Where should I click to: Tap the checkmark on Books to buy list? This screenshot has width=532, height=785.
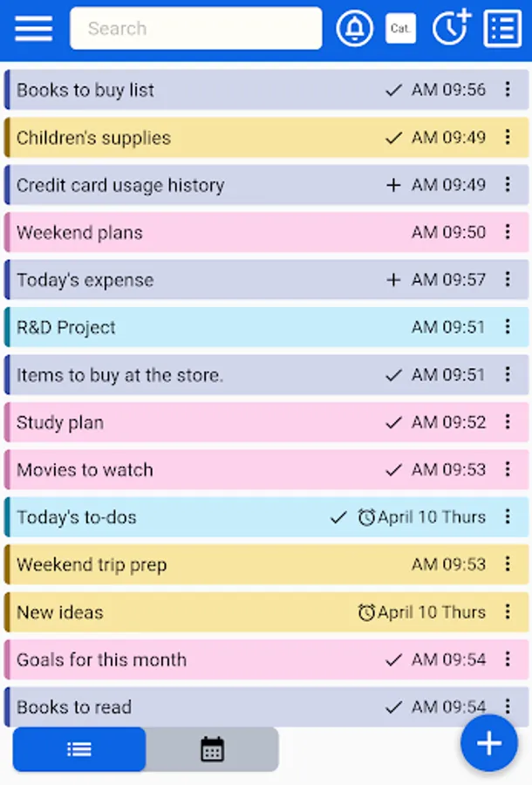coord(393,90)
